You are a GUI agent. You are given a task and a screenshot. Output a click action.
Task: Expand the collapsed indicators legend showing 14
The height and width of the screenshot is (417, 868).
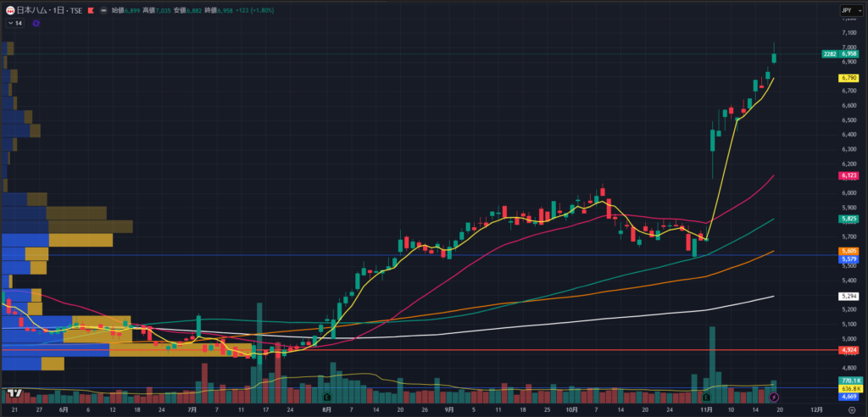point(15,23)
